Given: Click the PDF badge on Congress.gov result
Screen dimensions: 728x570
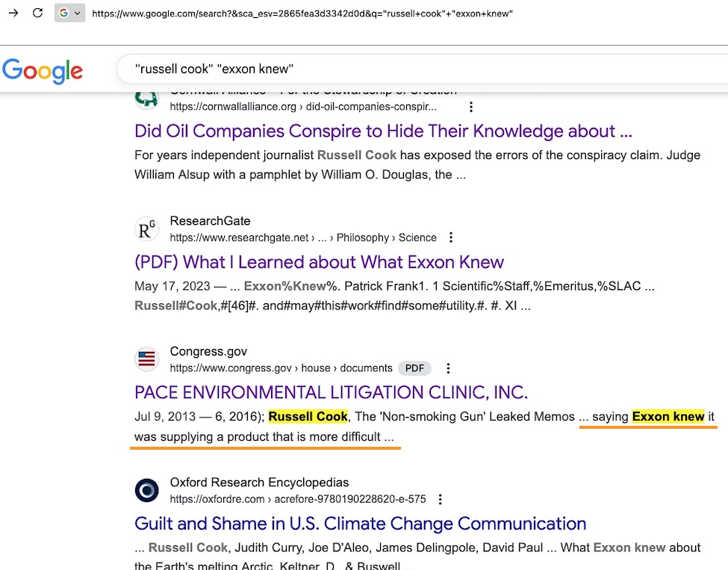Looking at the screenshot, I should coord(415,368).
